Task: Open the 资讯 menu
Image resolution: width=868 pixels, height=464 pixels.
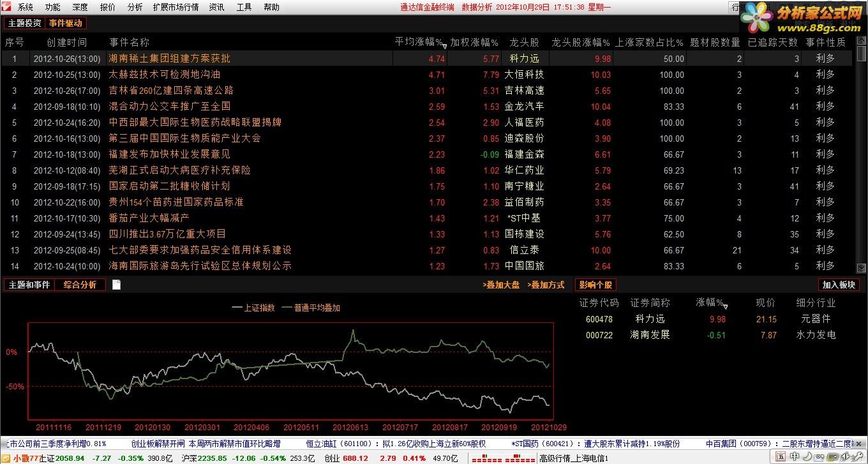Action: pyautogui.click(x=217, y=7)
